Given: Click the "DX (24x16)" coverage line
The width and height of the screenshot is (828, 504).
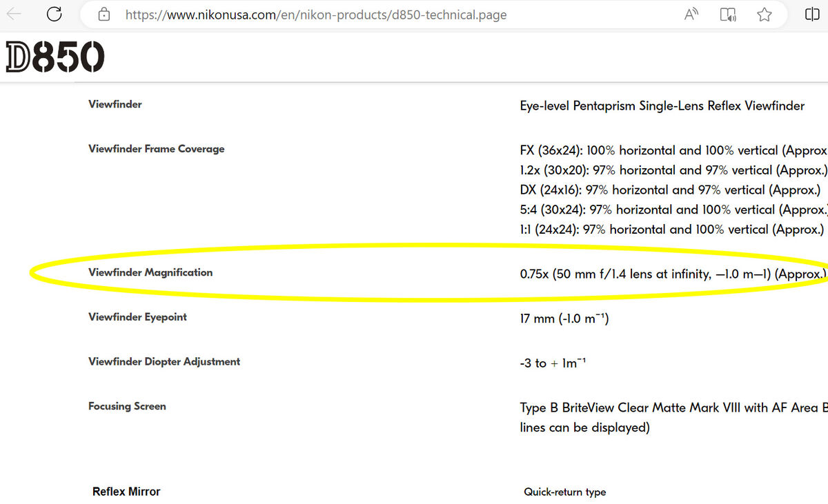Looking at the screenshot, I should click(670, 190).
